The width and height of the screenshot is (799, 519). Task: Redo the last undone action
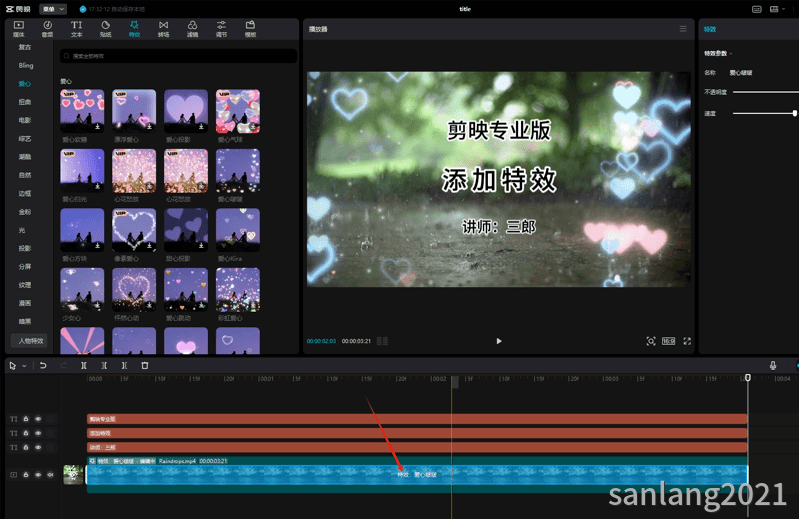(63, 366)
